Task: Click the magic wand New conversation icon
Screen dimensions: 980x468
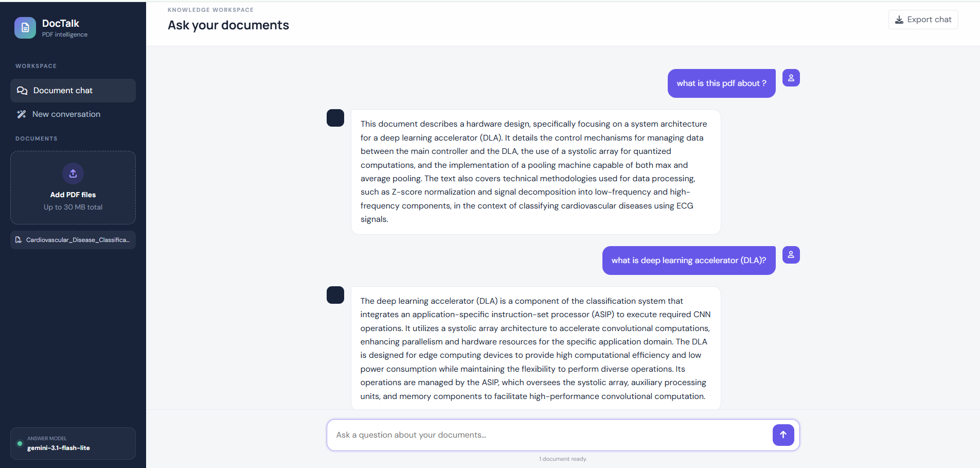Action: (21, 114)
